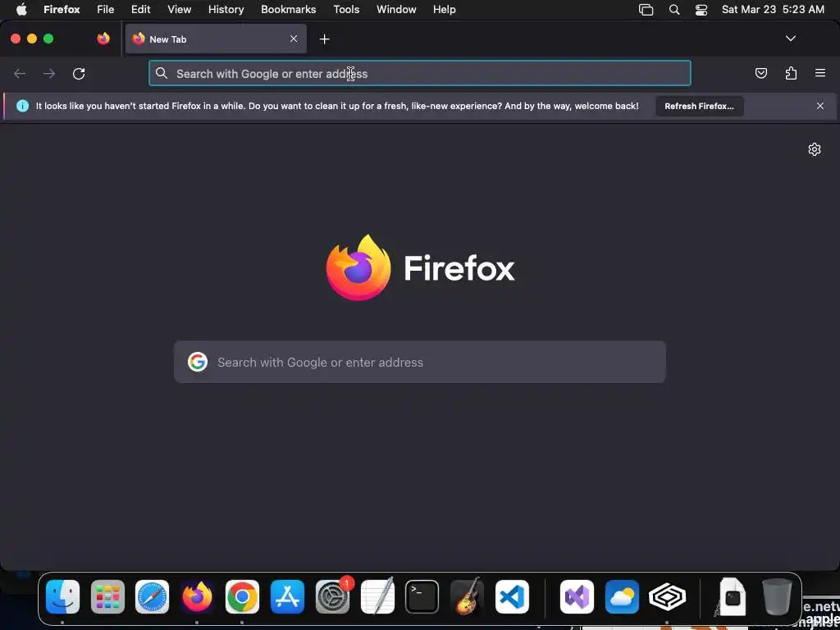
Task: Launch Google Chrome from the Dock
Action: 242,597
